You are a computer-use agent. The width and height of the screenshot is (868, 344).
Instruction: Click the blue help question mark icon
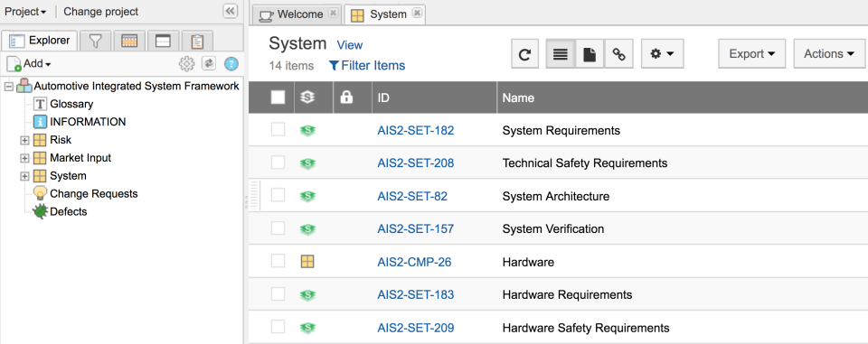click(231, 63)
